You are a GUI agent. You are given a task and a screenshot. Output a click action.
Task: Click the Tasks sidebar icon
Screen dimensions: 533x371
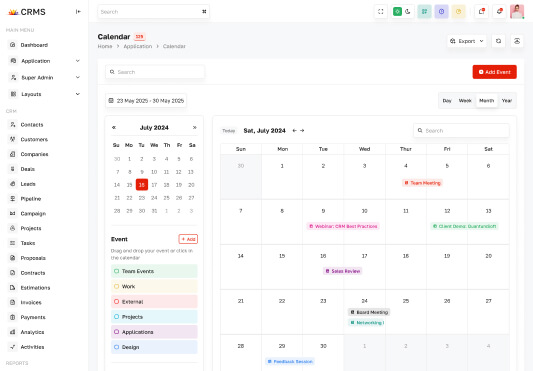[x=13, y=243]
